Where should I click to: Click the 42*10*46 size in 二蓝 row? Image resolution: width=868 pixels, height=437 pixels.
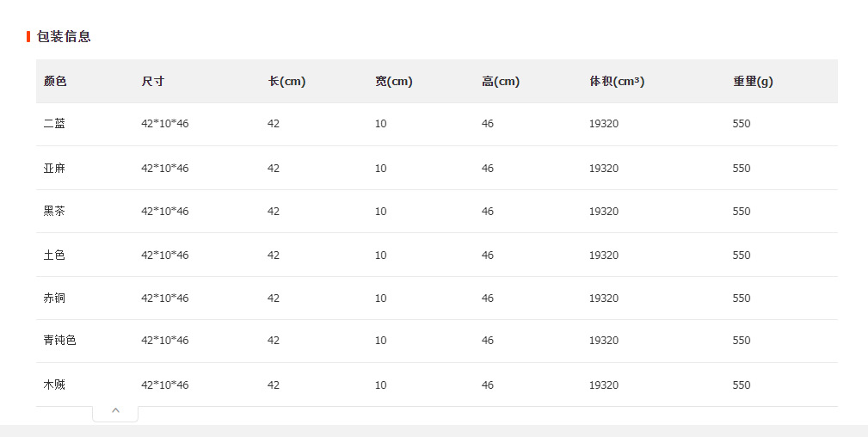[165, 124]
